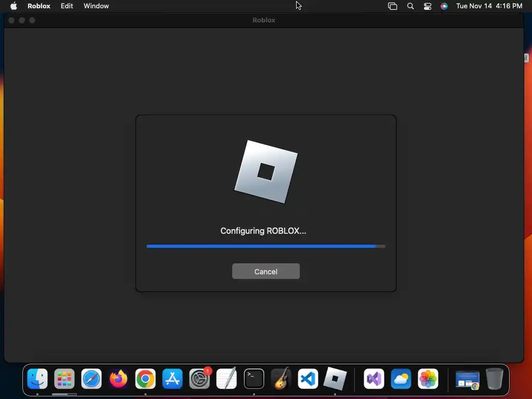Open Google Chrome in the Dock
Image resolution: width=532 pixels, height=399 pixels.
pos(145,379)
